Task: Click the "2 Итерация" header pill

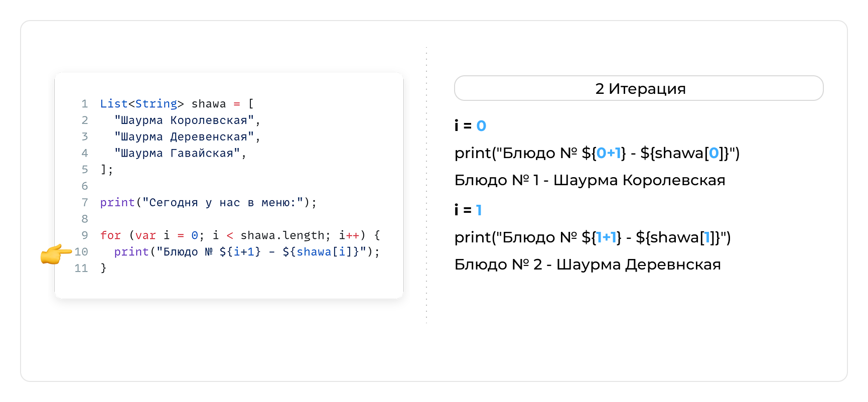Action: (638, 88)
